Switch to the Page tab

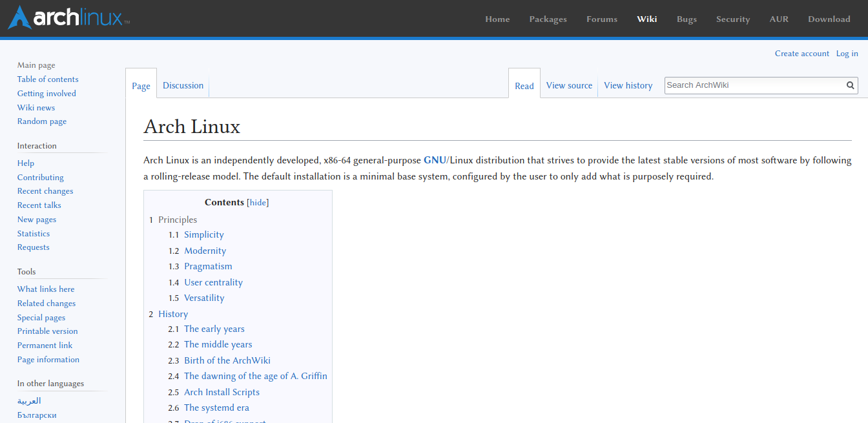[x=141, y=86]
